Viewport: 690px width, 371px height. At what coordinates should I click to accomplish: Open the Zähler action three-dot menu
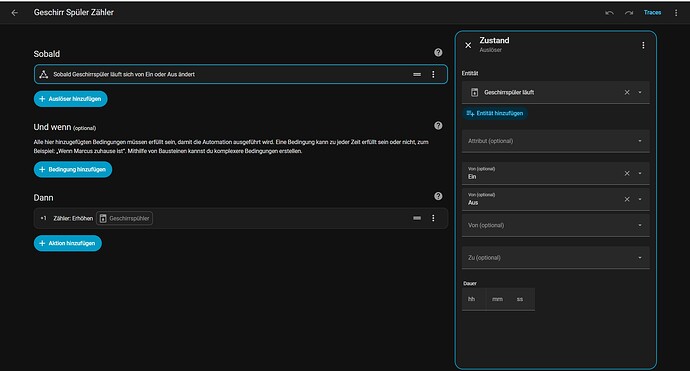coord(433,218)
